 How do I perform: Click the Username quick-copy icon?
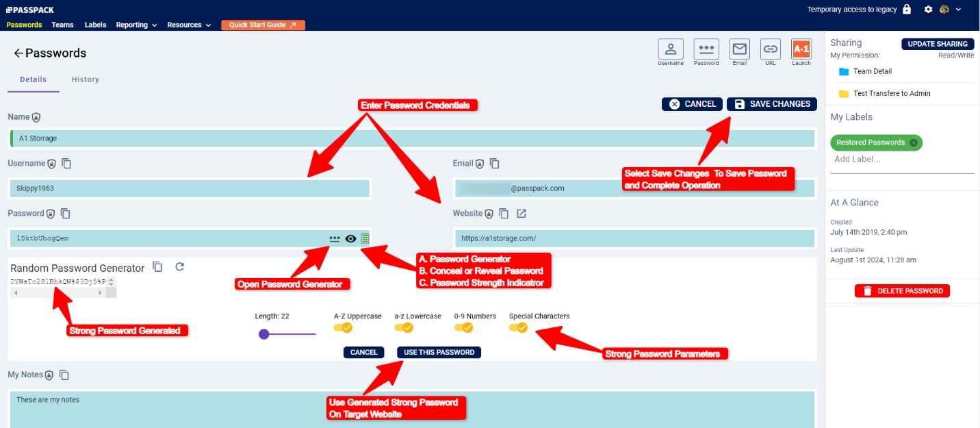(x=671, y=49)
